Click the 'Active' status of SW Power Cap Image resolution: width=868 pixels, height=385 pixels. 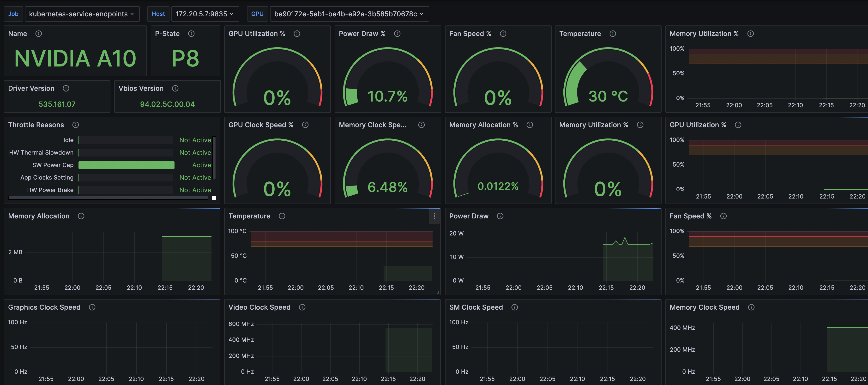(201, 165)
